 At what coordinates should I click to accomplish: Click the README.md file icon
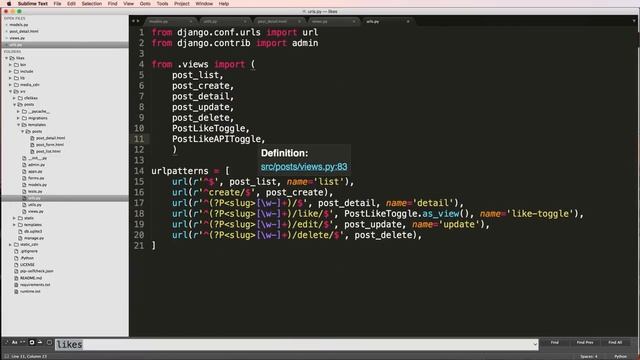16,278
